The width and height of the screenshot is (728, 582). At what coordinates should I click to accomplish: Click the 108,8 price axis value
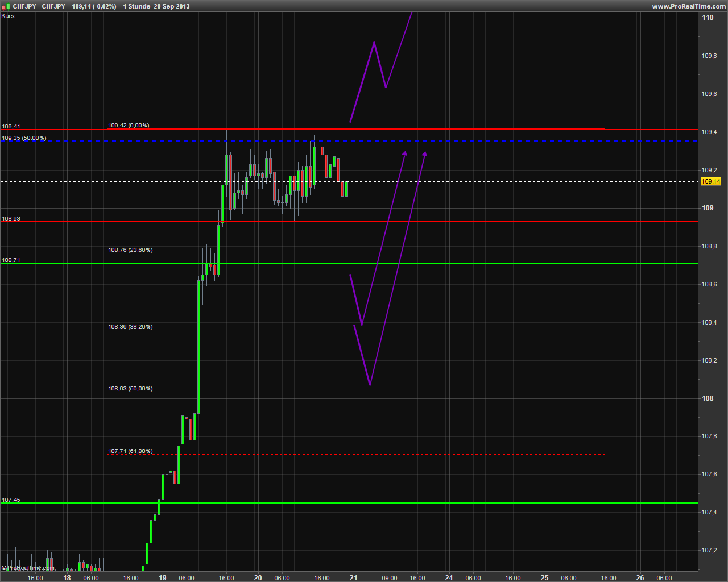709,246
